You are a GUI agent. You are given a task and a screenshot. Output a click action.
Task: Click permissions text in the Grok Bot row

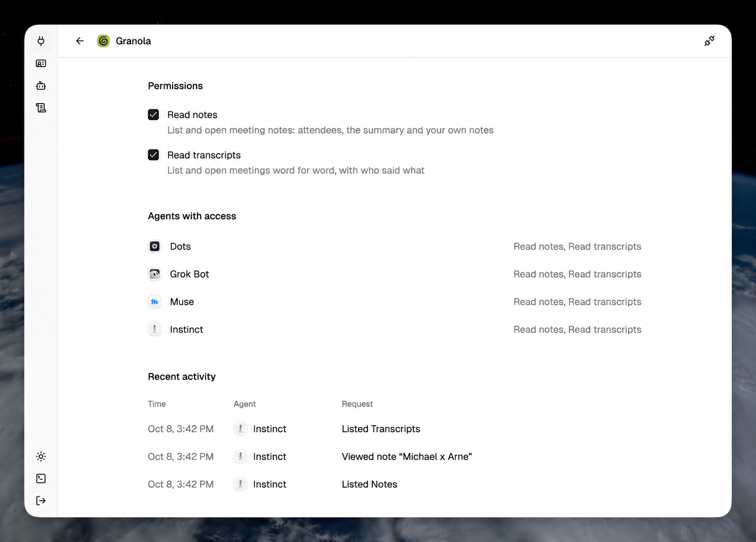pos(577,274)
